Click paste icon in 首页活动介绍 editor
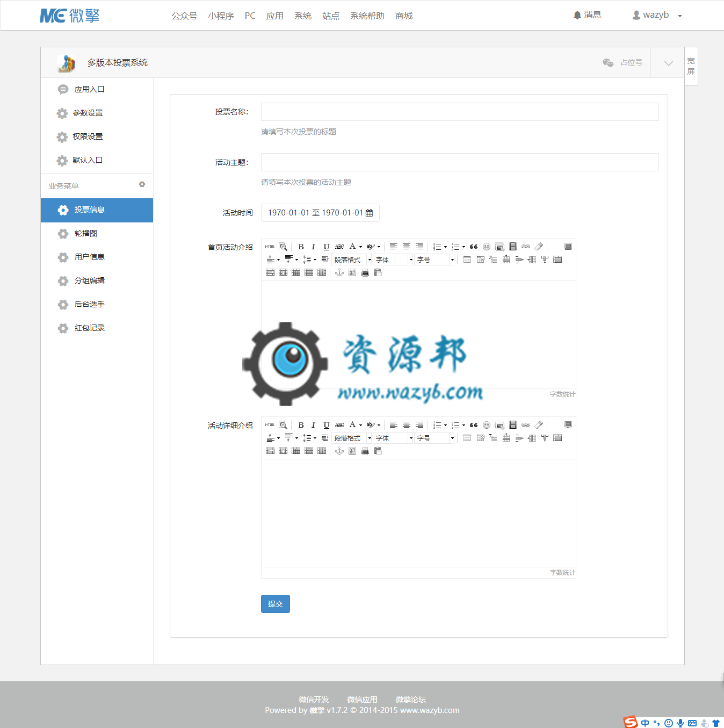 [x=378, y=272]
